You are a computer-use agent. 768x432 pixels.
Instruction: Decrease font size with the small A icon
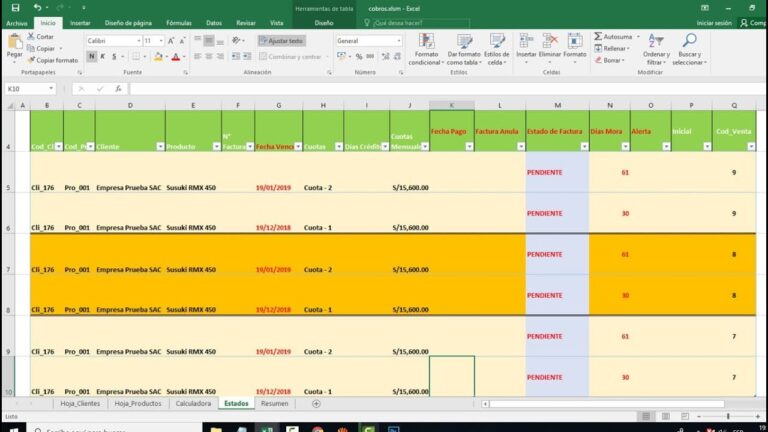point(182,41)
